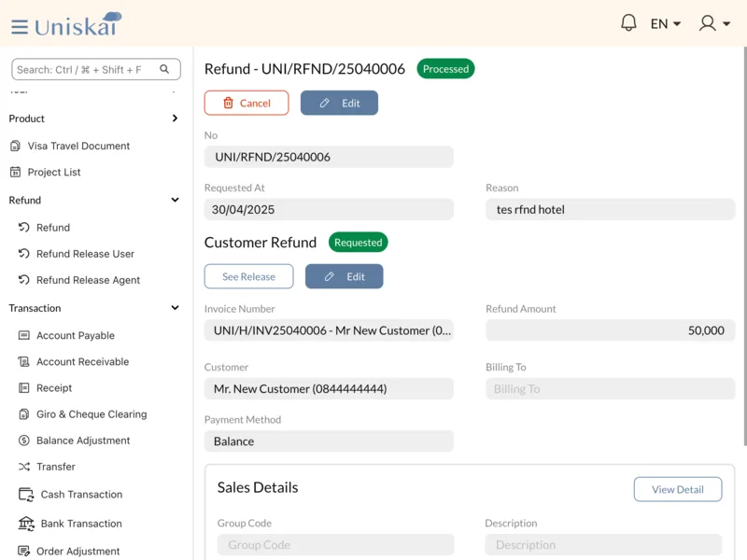Click pencil icon on top Edit button
This screenshot has width=747, height=560.
click(x=324, y=103)
